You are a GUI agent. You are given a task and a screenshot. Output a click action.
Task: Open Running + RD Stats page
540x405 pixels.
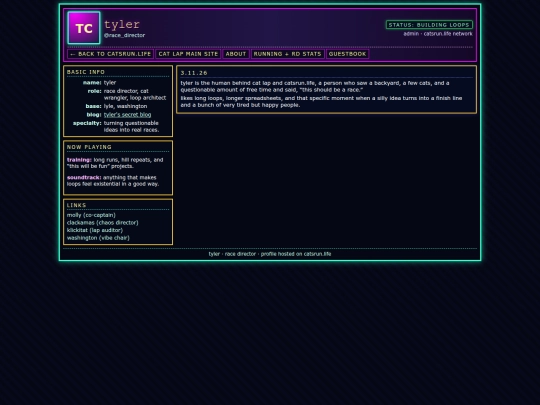[288, 54]
